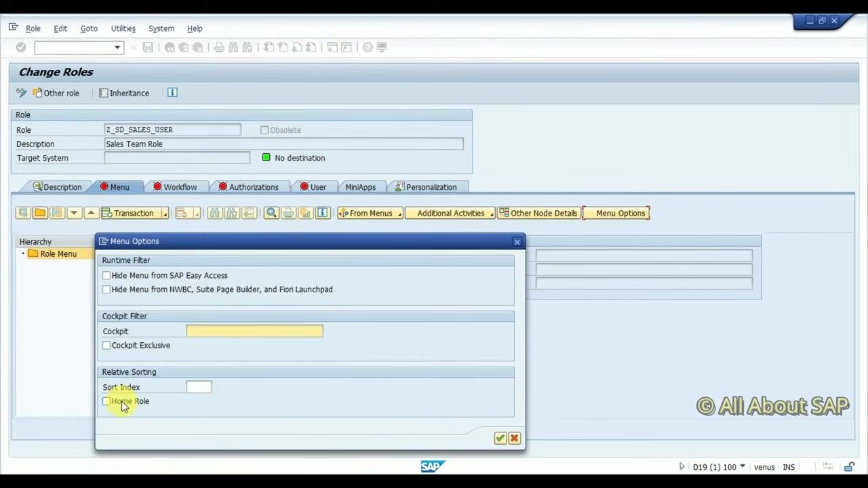This screenshot has height=488, width=868.
Task: Toggle the Cockpit Exclusive checkbox
Action: tap(106, 345)
